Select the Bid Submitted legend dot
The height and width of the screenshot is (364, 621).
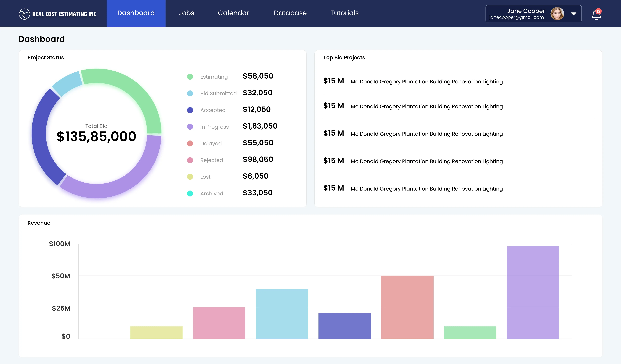coord(190,93)
